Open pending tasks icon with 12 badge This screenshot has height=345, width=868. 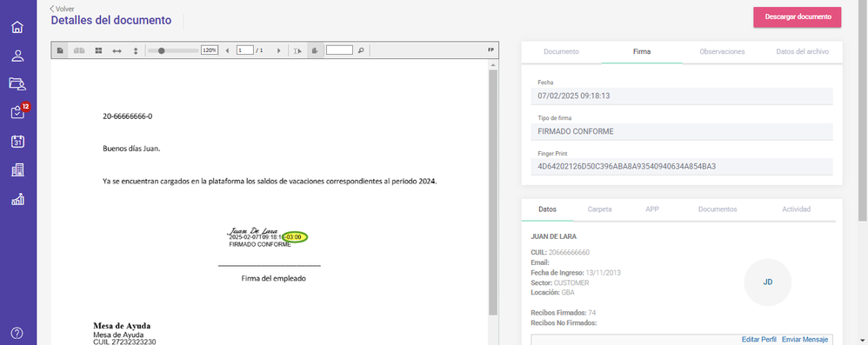point(18,112)
